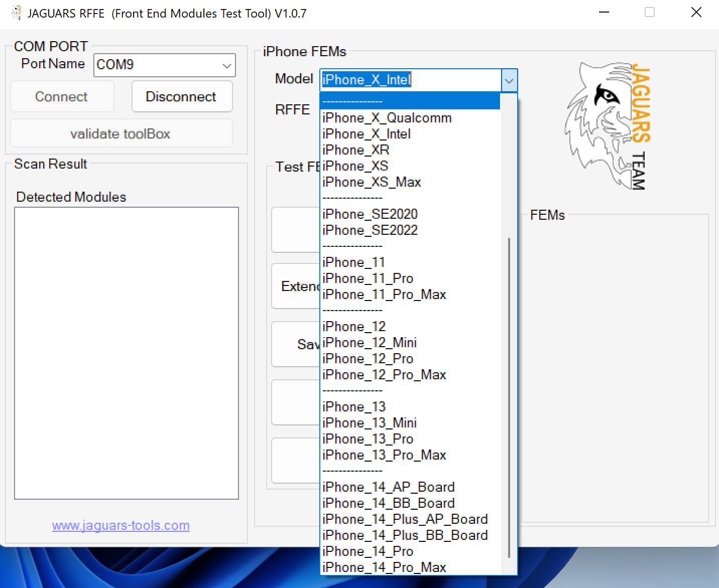Screen dimensions: 719x588
Task: Click the Detected Modules list box
Action: coord(127,353)
